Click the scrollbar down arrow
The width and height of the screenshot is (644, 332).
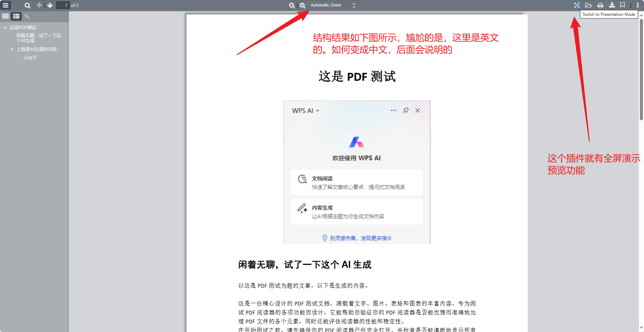(x=641, y=328)
